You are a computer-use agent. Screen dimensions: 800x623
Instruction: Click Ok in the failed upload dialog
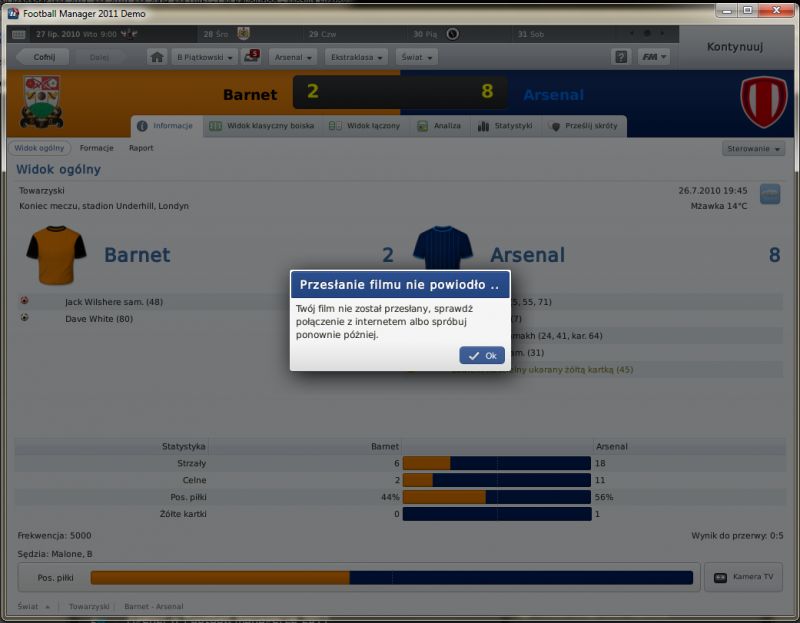[x=482, y=356]
